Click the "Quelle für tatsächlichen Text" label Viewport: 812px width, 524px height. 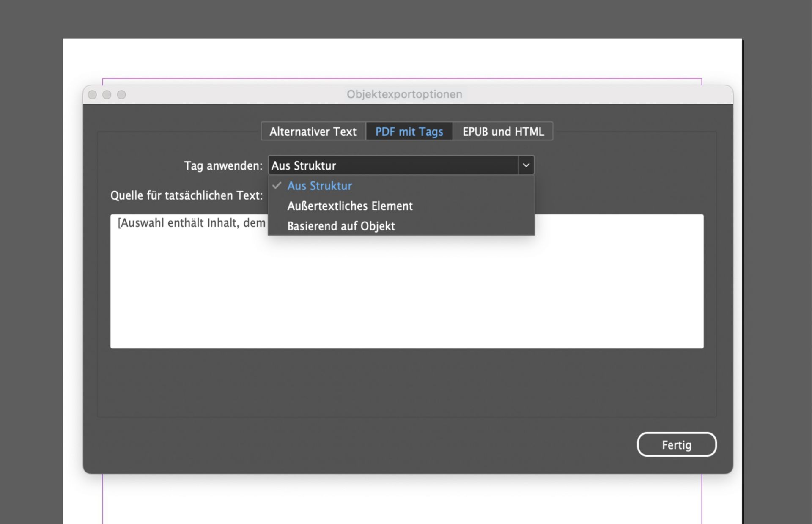187,195
